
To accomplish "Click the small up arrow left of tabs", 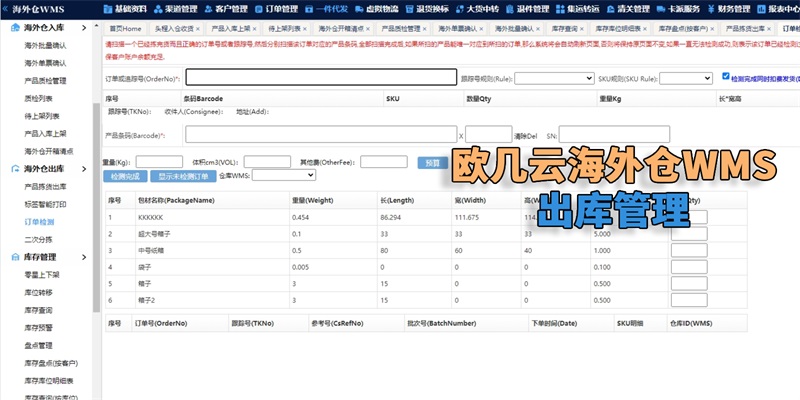I will (97, 27).
